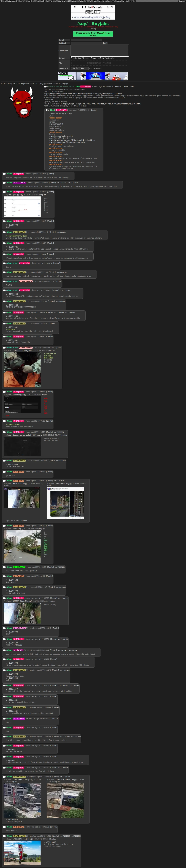Click the Password field
186x868 pixels.
click(x=79, y=68)
